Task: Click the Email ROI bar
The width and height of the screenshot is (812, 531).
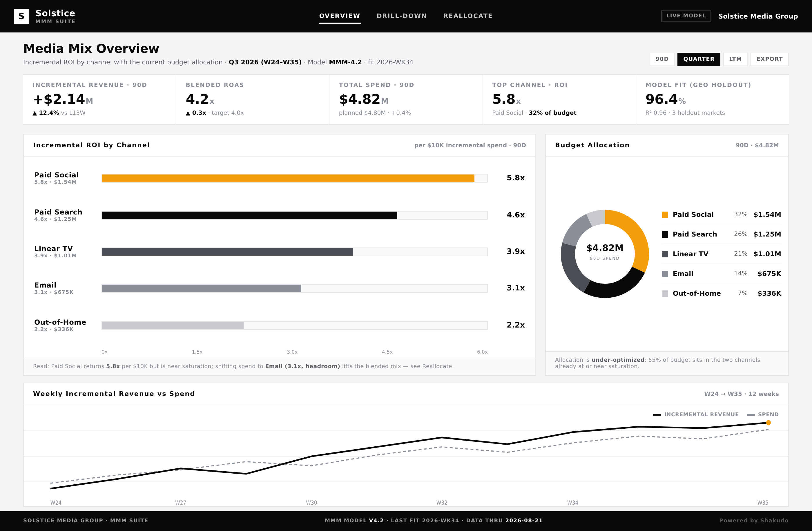Action: tap(201, 288)
